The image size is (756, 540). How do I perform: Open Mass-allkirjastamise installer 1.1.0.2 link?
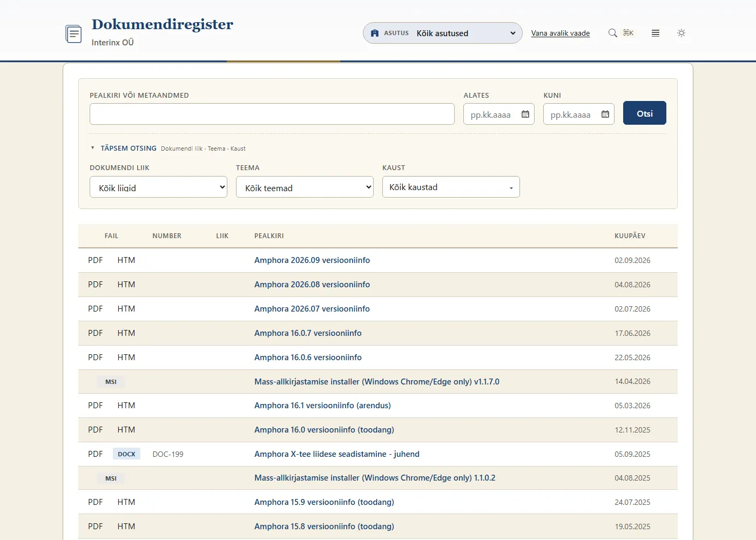pyautogui.click(x=375, y=478)
